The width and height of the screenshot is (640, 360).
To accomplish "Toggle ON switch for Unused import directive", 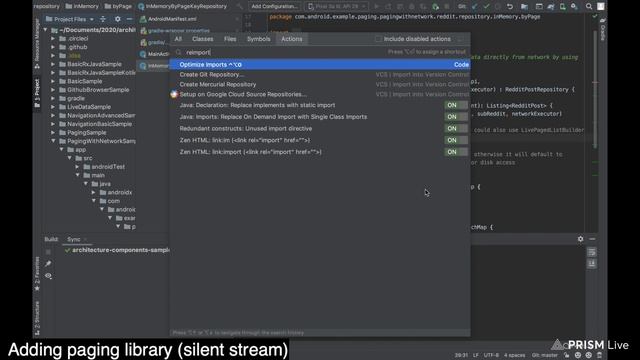I will pos(456,129).
